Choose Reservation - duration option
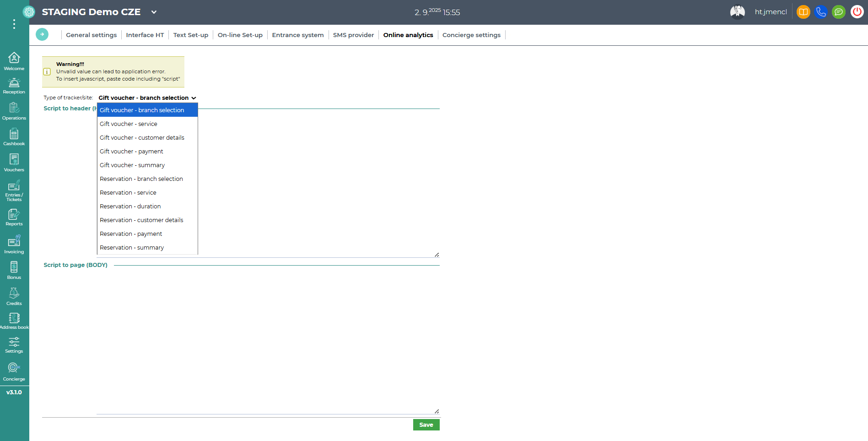 pyautogui.click(x=147, y=206)
